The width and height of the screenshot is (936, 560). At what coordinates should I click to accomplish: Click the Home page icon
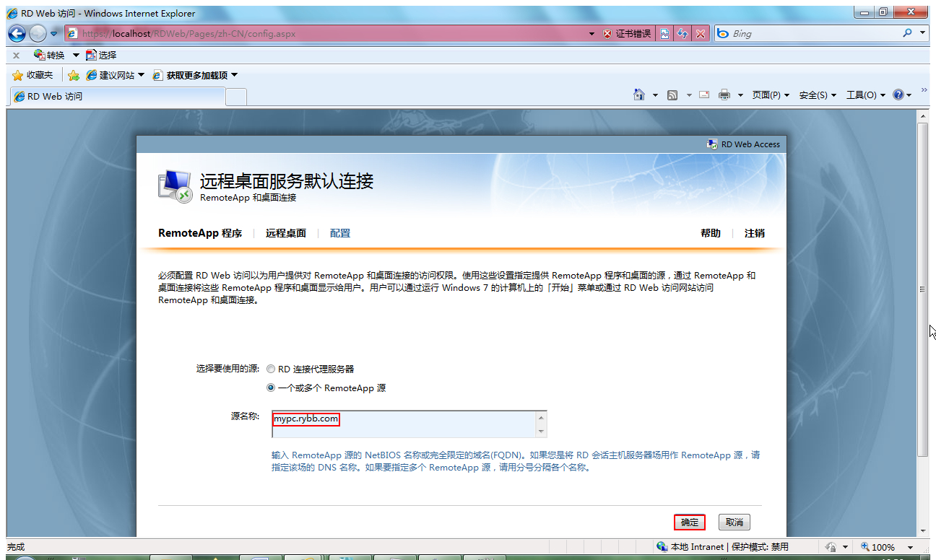click(639, 95)
